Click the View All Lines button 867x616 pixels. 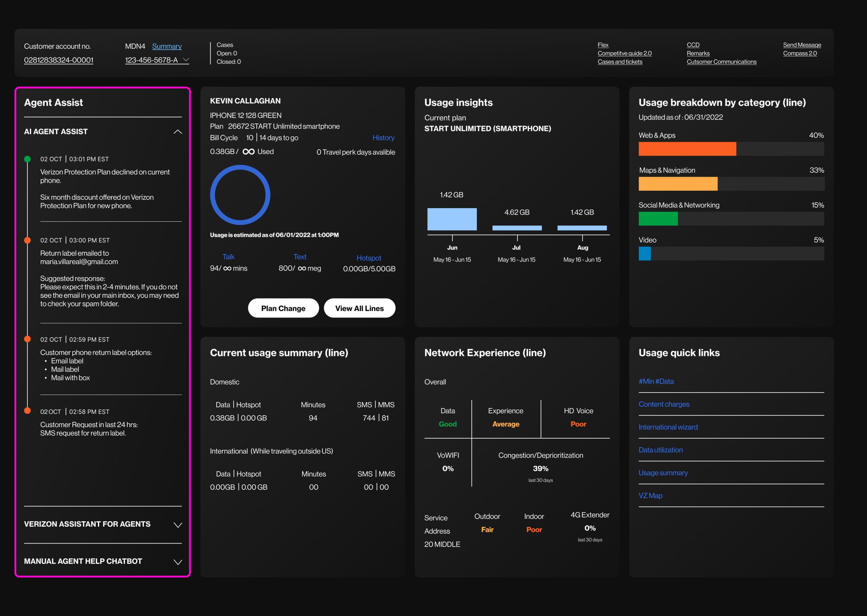point(359,308)
